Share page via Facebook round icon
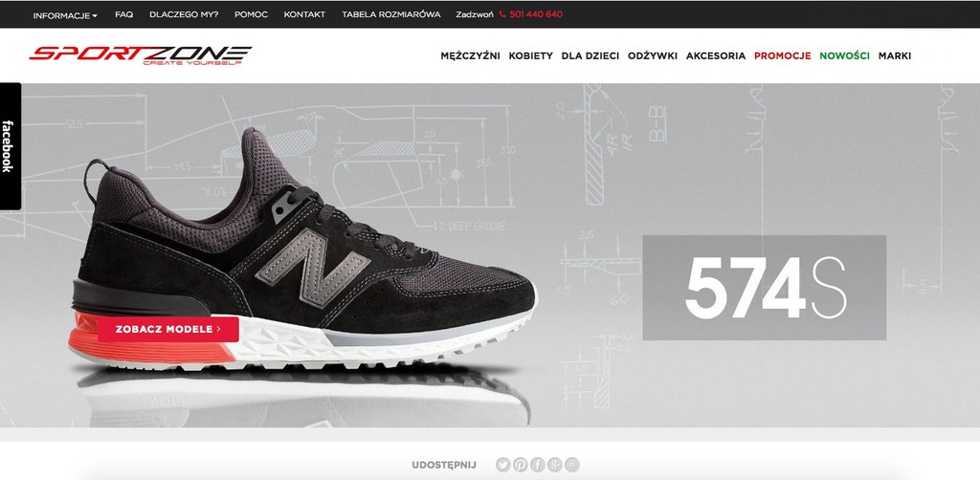980x480 pixels. coord(538,465)
